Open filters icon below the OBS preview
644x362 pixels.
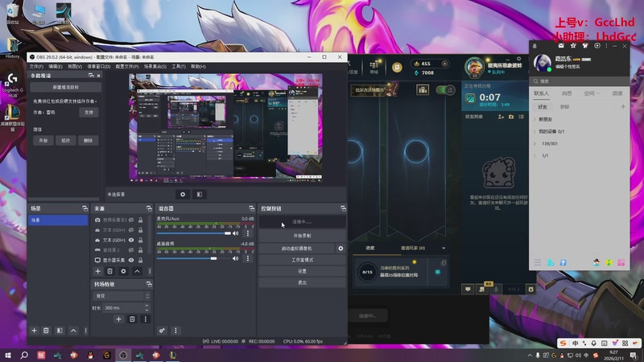coord(200,195)
